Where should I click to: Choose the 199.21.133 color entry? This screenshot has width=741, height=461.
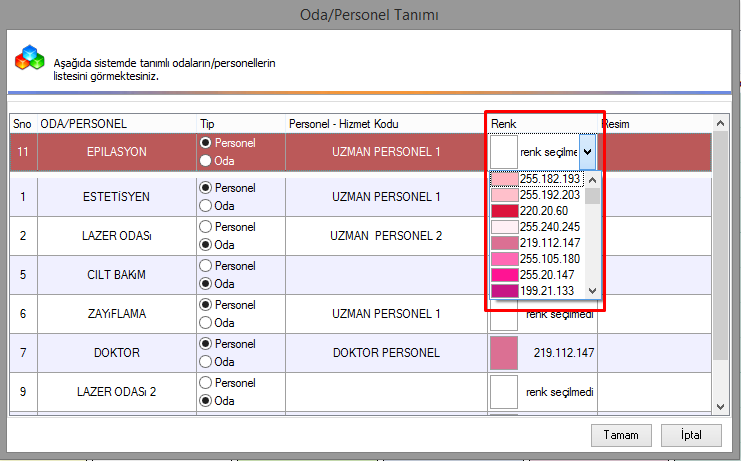pyautogui.click(x=542, y=291)
